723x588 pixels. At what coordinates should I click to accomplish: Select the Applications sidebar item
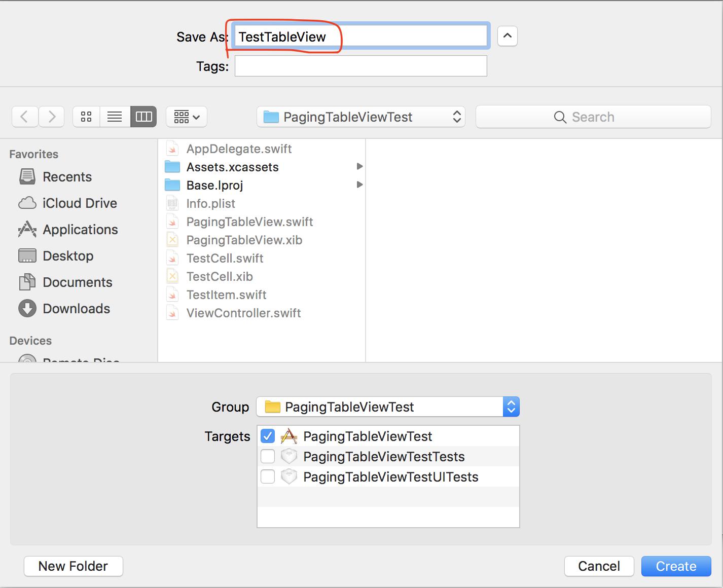[80, 230]
